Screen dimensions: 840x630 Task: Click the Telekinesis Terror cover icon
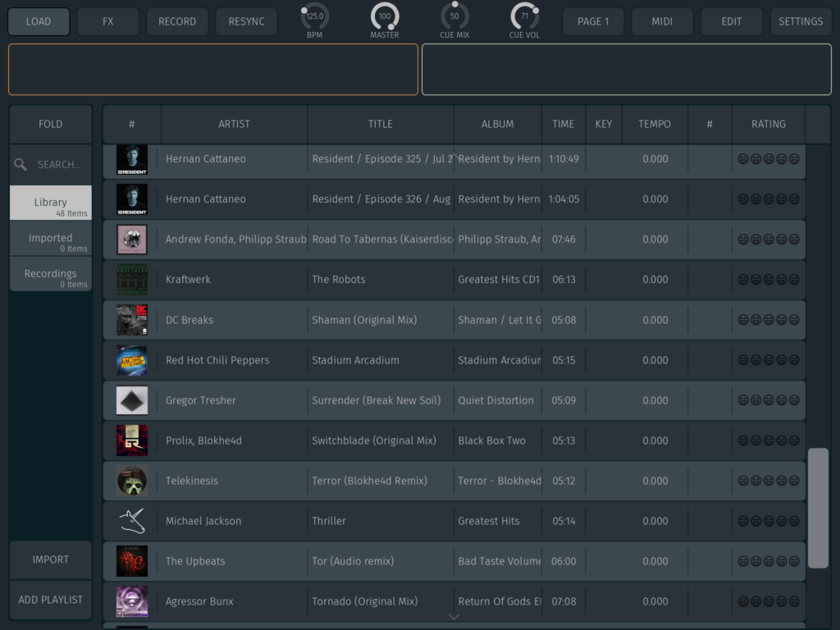click(x=131, y=481)
